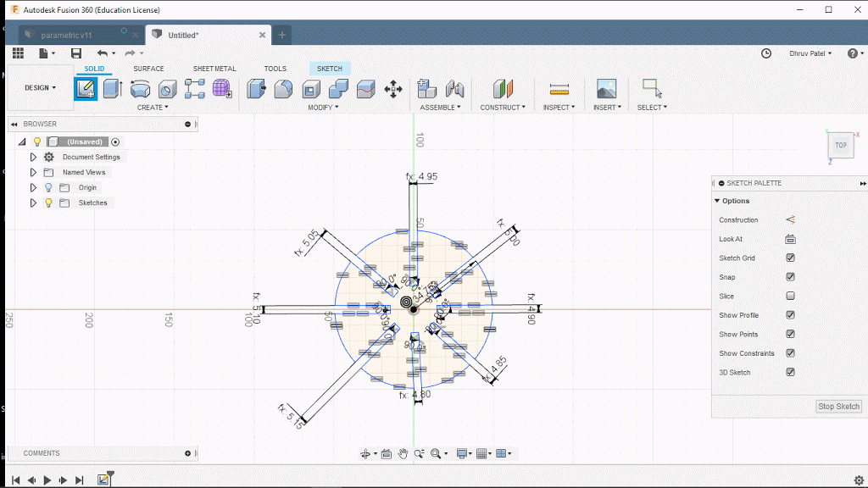868x488 pixels.
Task: Redo the last action
Action: pyautogui.click(x=130, y=53)
